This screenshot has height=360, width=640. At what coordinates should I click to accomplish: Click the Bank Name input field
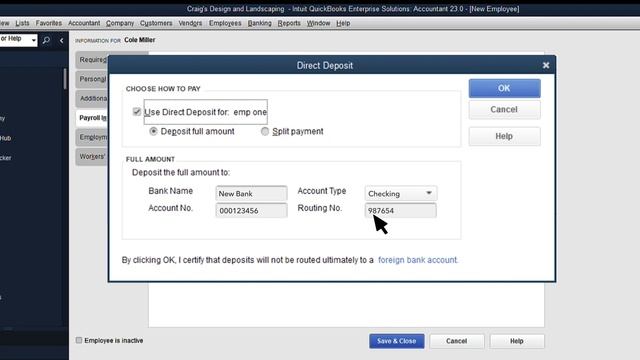pos(251,193)
